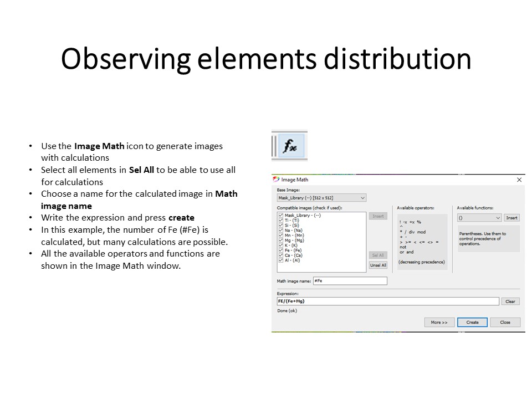Toggle the Fe - (Fe) checkbox
This screenshot has height=399, width=532.
click(x=281, y=250)
